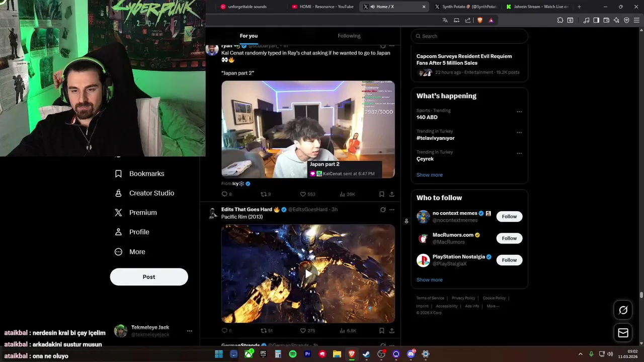
Task: Open more options for the Çeyrek trend
Action: point(519,153)
